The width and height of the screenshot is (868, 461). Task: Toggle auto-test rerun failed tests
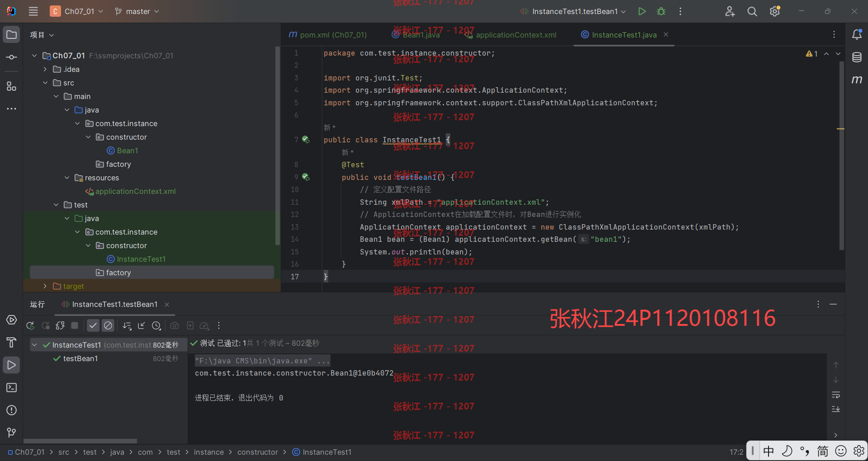point(60,325)
